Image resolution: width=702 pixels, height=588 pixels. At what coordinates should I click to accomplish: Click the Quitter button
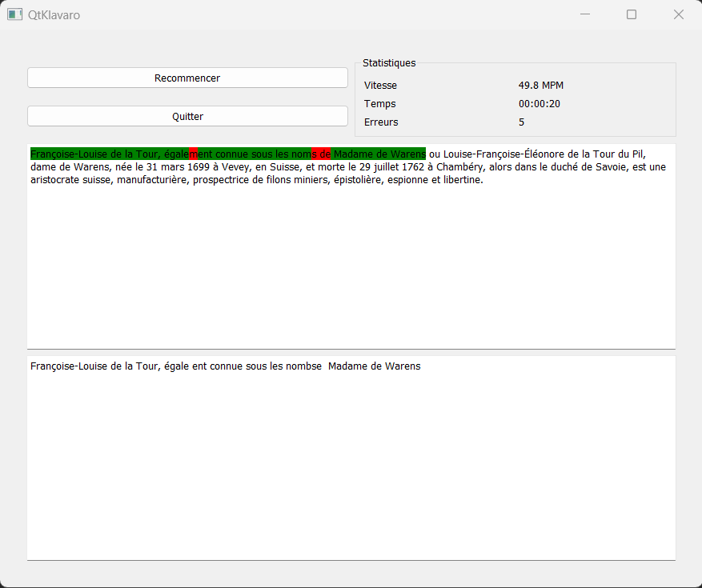click(x=187, y=116)
